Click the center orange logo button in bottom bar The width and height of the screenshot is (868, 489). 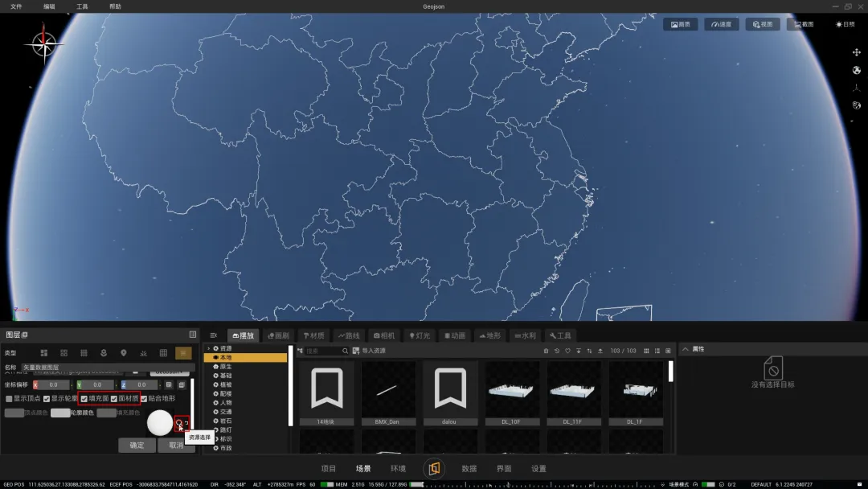434,469
